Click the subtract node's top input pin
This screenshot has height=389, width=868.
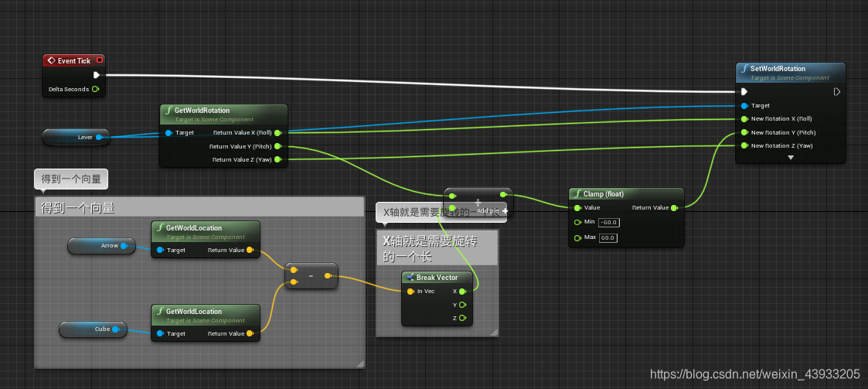click(294, 271)
